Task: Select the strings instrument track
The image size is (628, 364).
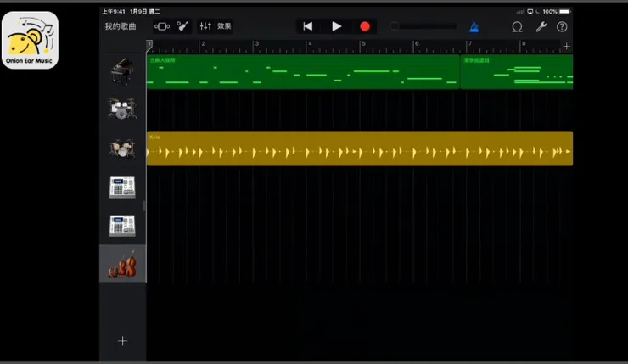Action: pyautogui.click(x=122, y=265)
